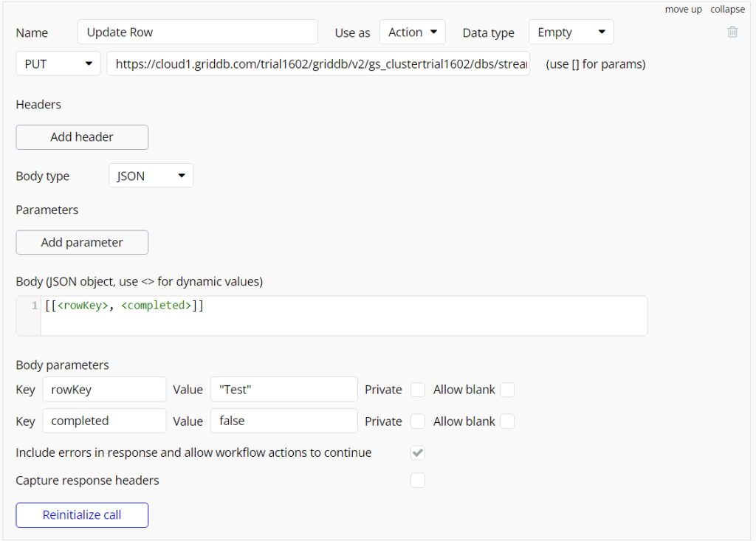756x541 pixels.
Task: Click the Add header button
Action: pyautogui.click(x=81, y=137)
